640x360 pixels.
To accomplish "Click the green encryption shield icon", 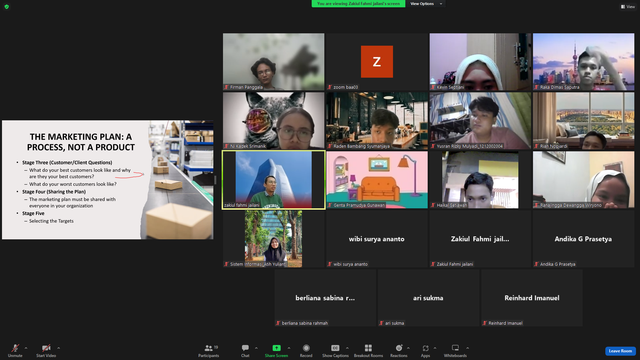I will coord(7,7).
